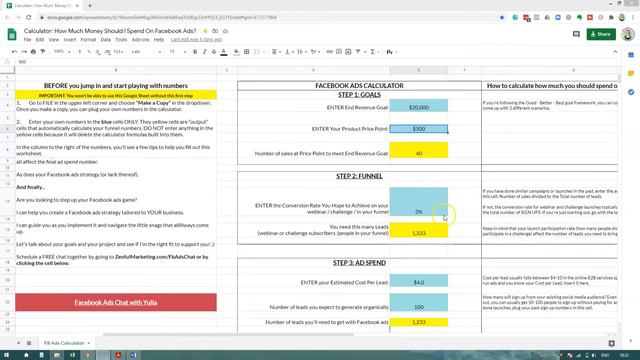Image resolution: width=640 pixels, height=360 pixels.
Task: Click the Google Sheets home icon
Action: pyautogui.click(x=12, y=34)
